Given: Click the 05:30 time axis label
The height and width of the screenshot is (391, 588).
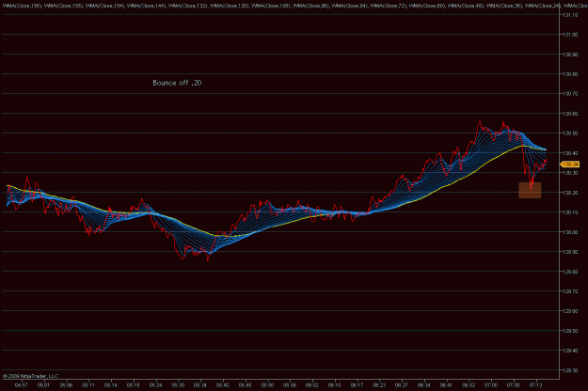Looking at the screenshot, I should (178, 385).
